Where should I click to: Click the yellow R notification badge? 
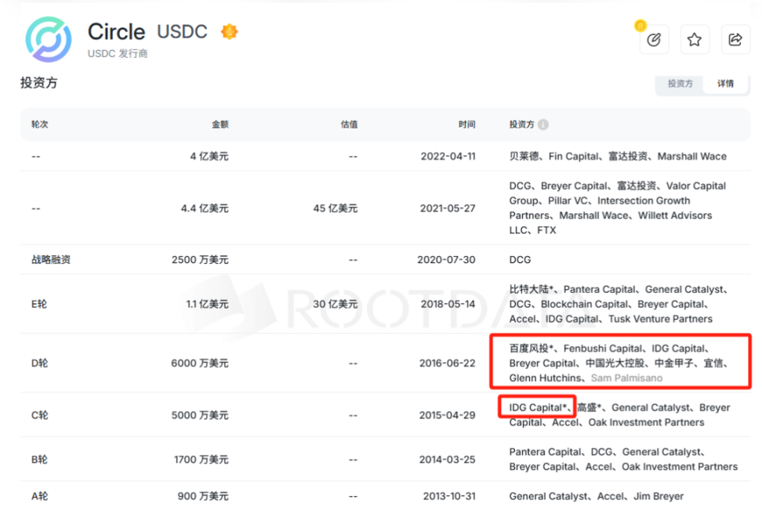coord(642,26)
